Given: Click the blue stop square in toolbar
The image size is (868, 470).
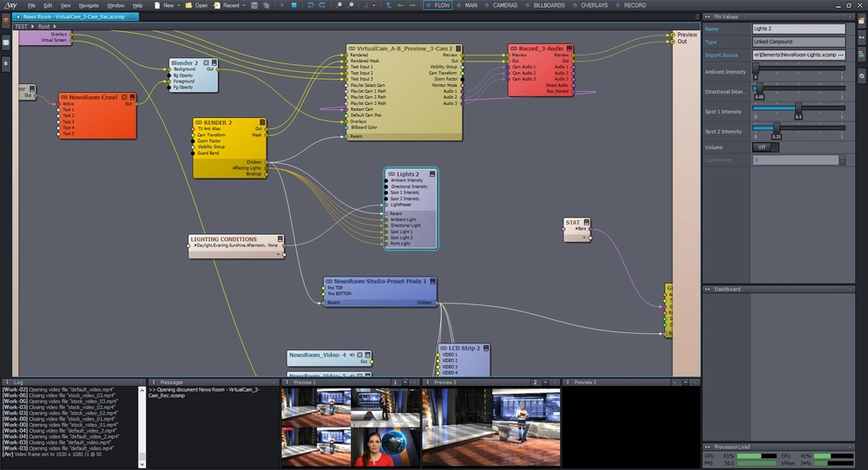Looking at the screenshot, I should pos(294,5).
